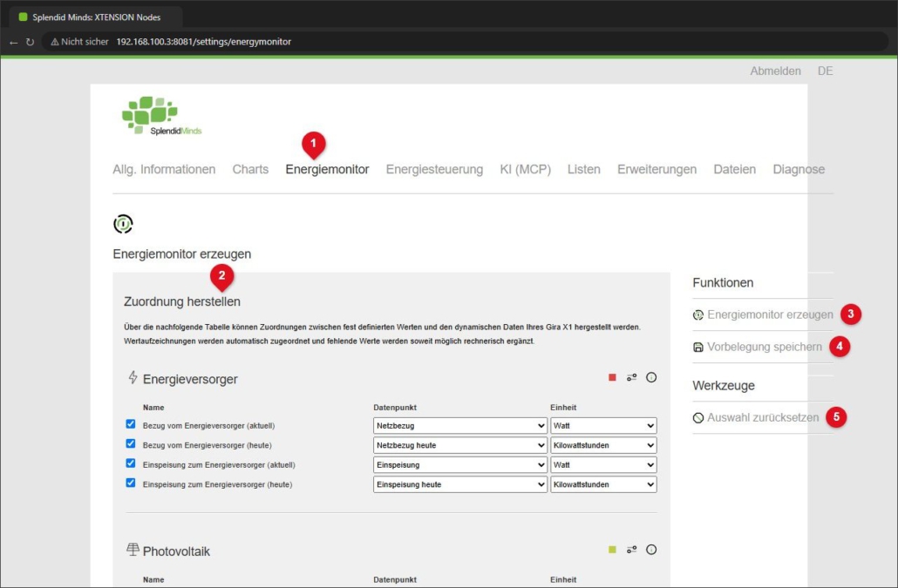Screen dimensions: 898x588
Task: Click the 'Nicht sicher' warning icon
Action: pos(55,42)
